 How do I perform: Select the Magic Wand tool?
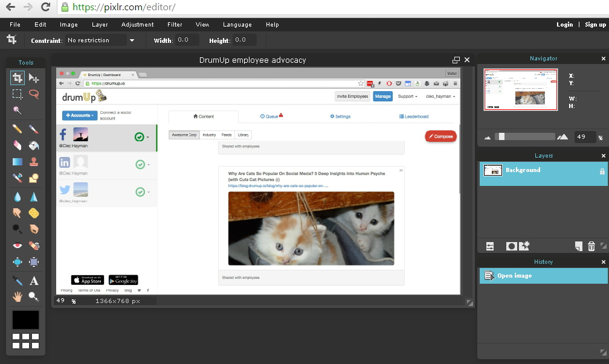(17, 110)
